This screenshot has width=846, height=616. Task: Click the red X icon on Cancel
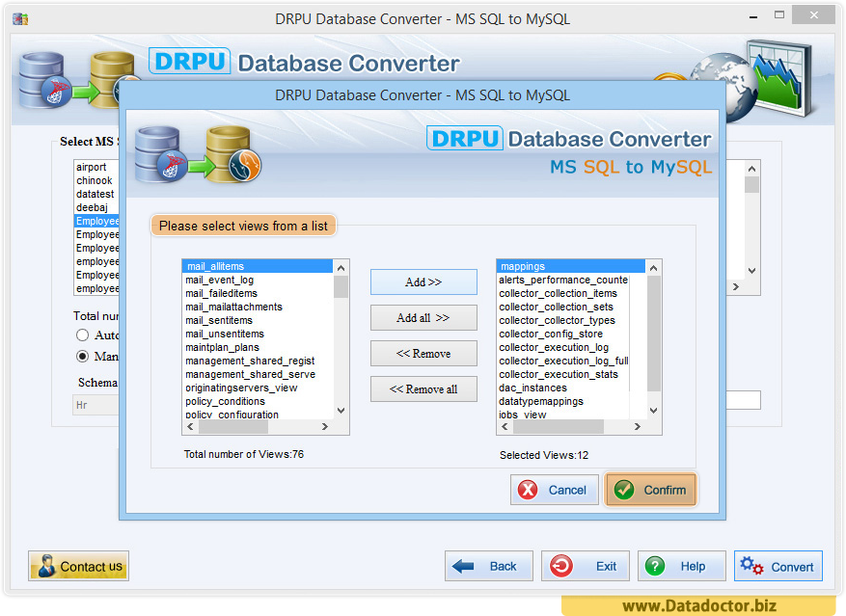click(527, 490)
